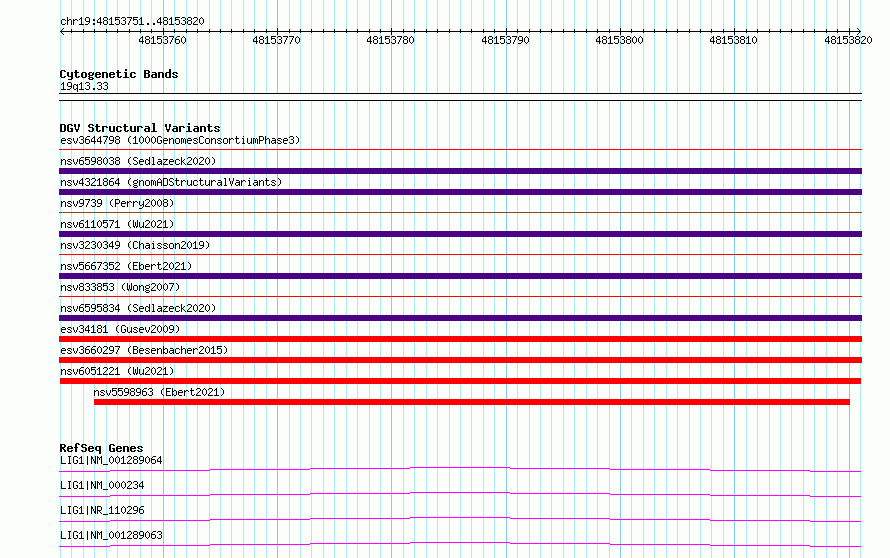Click the magenta transcript line for LIG1|NR_110296
The height and width of the screenshot is (558, 890).
(x=460, y=519)
